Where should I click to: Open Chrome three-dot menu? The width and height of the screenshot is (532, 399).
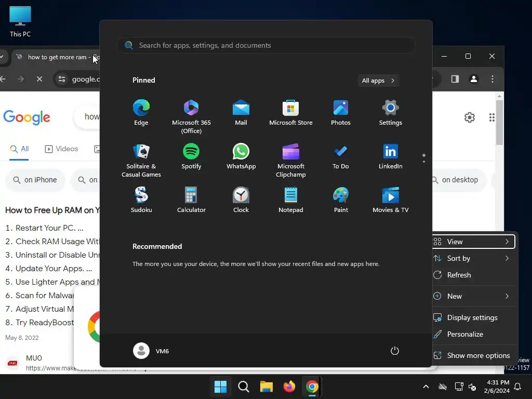(x=493, y=79)
